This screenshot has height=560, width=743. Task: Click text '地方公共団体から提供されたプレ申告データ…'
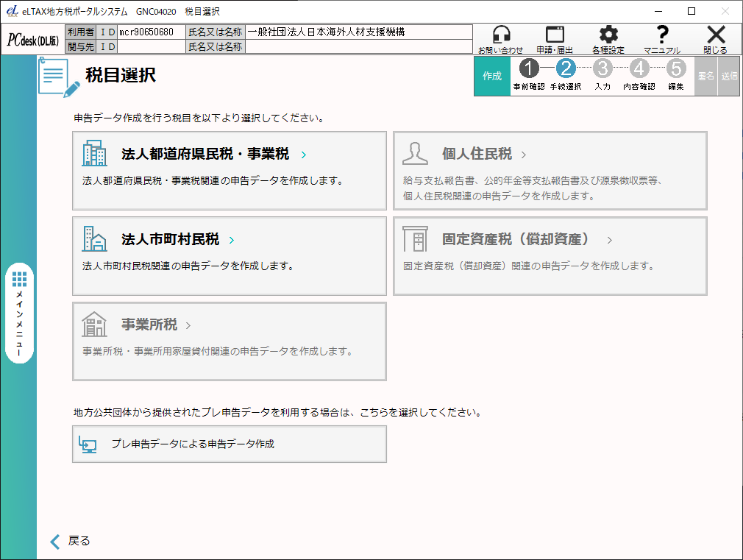[x=279, y=413]
